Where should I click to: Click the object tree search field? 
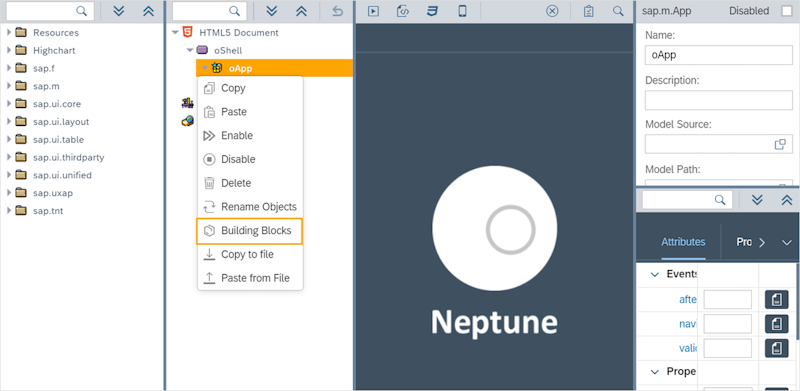tap(210, 11)
